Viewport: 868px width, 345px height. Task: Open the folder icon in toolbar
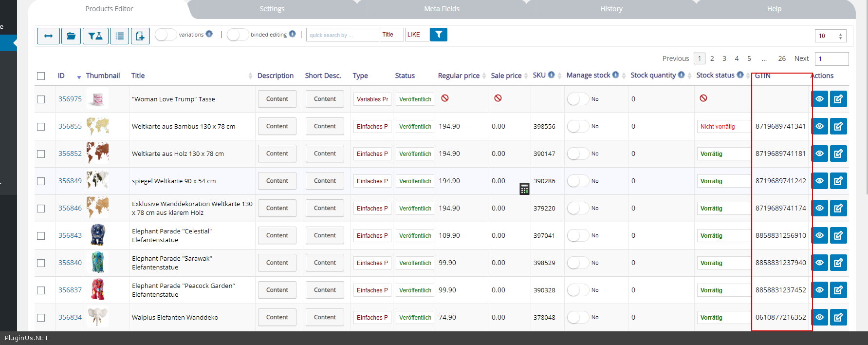point(71,36)
